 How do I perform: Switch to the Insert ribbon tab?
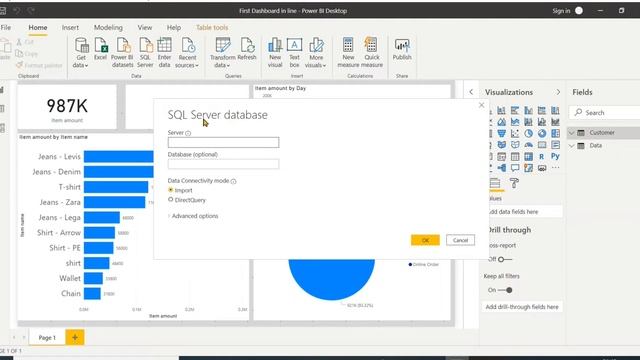70,27
